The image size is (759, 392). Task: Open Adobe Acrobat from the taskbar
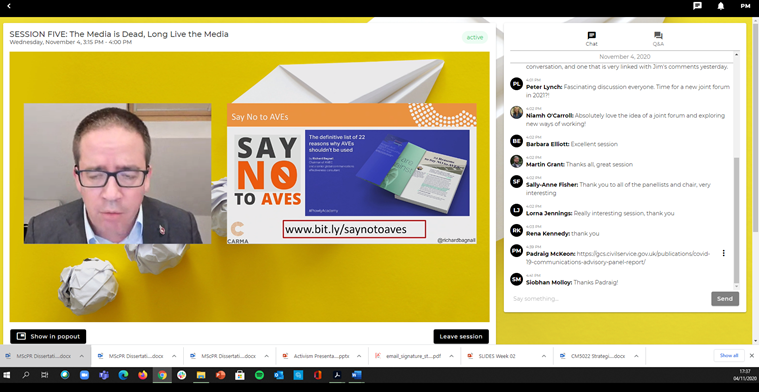[x=337, y=375]
